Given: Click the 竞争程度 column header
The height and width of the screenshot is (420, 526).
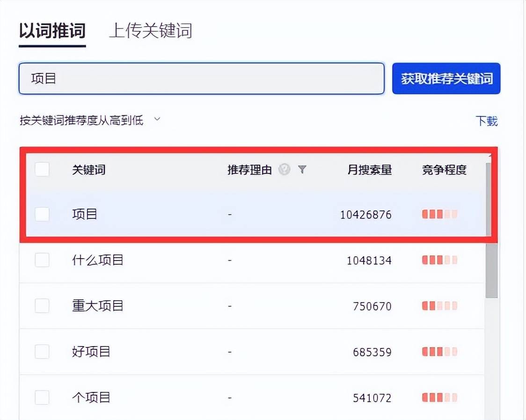Looking at the screenshot, I should pos(444,170).
